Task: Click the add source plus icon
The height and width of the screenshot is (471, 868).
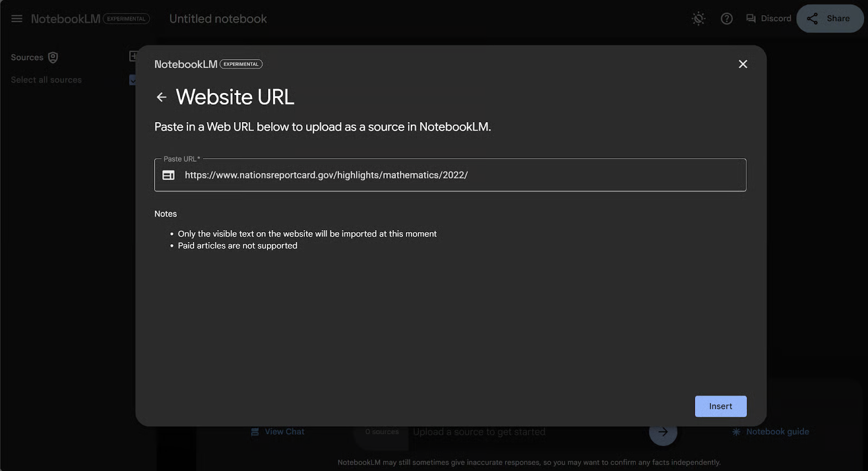Action: click(x=132, y=56)
